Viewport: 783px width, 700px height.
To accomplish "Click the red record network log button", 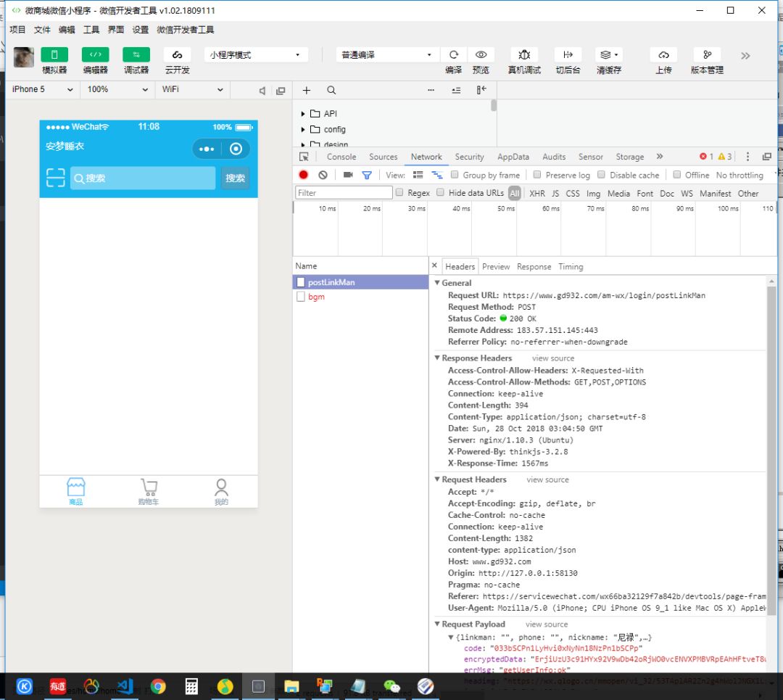I will coord(303,175).
